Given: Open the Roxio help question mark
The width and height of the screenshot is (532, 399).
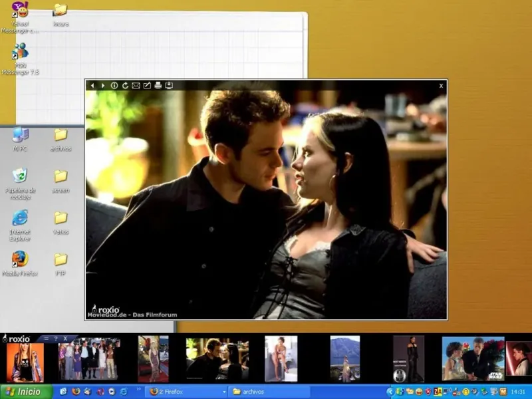Looking at the screenshot, I should [56, 338].
